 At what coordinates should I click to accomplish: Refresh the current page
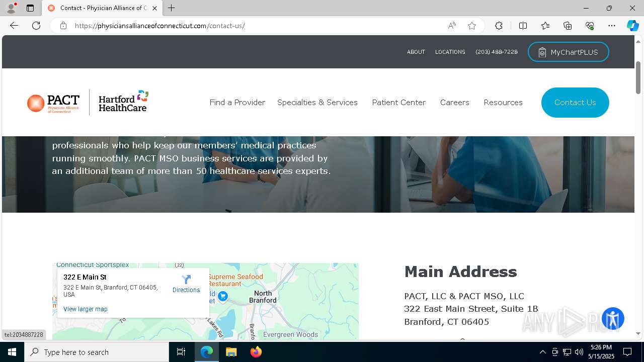(36, 26)
